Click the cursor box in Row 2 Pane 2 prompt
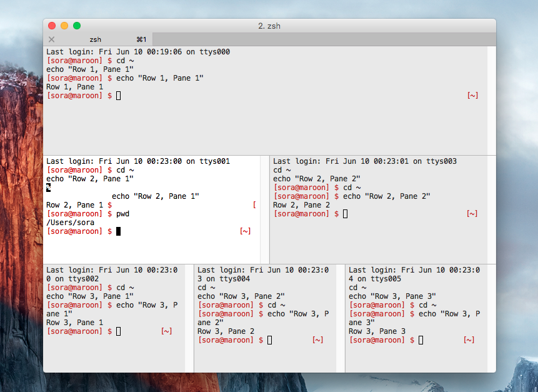538x392 pixels. [x=345, y=214]
